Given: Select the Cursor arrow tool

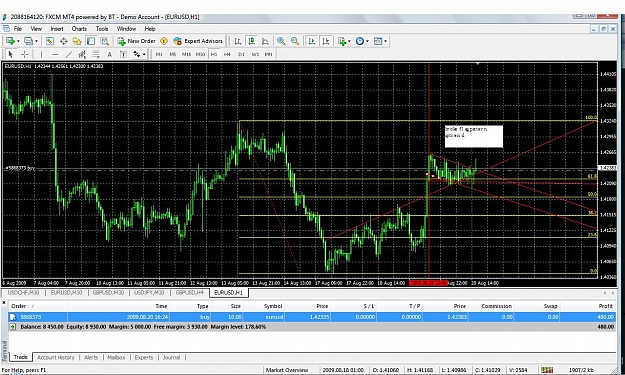Looking at the screenshot, I should click(x=11, y=54).
